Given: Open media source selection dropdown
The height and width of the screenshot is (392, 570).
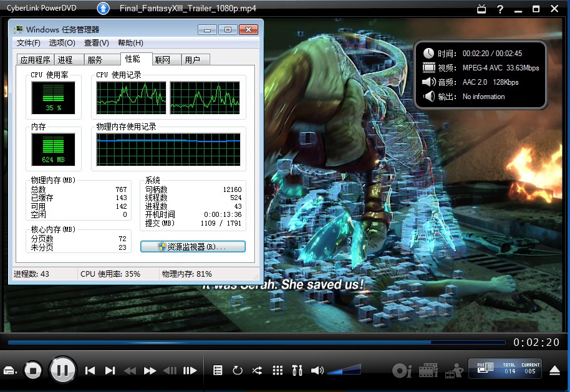Looking at the screenshot, I should pos(10,371).
